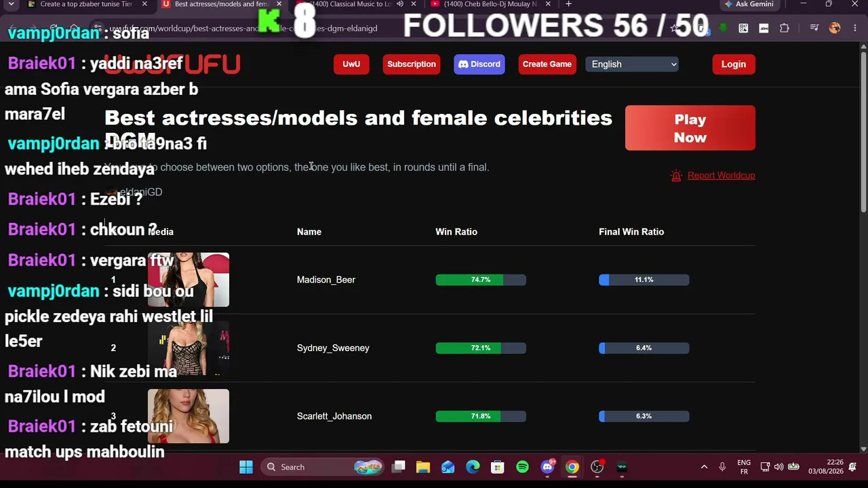Click the 11.1% final win ratio bar

(644, 280)
